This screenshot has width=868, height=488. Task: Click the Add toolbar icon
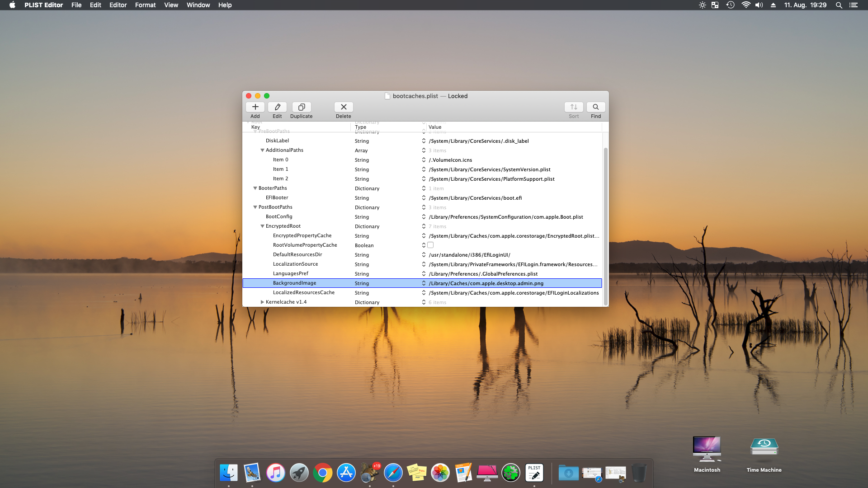point(255,107)
